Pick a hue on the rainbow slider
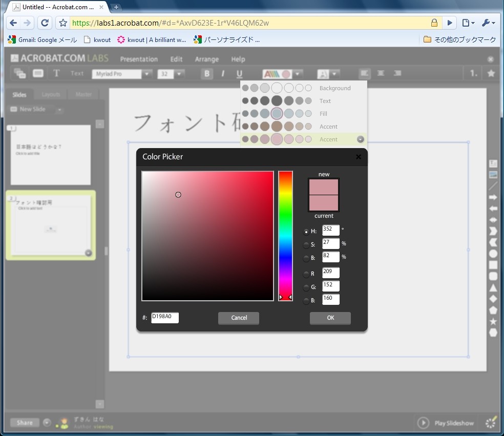This screenshot has width=504, height=436. [x=285, y=236]
